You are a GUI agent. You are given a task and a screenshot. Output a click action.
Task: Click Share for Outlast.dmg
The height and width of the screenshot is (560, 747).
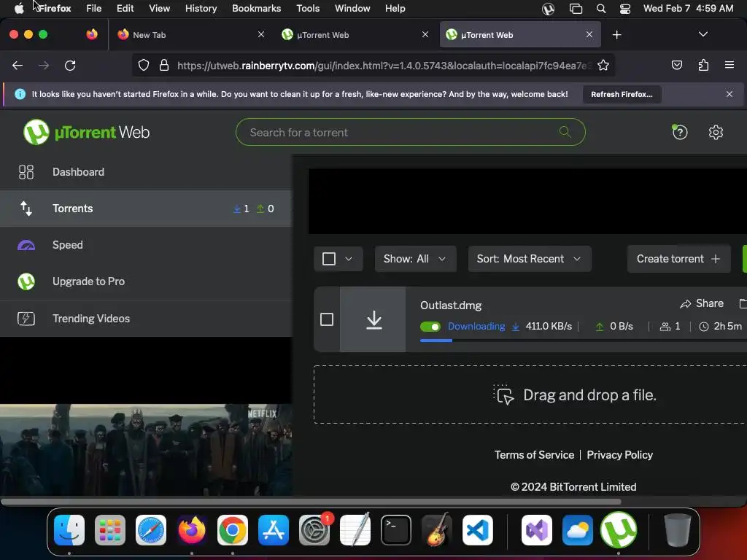[x=702, y=303]
